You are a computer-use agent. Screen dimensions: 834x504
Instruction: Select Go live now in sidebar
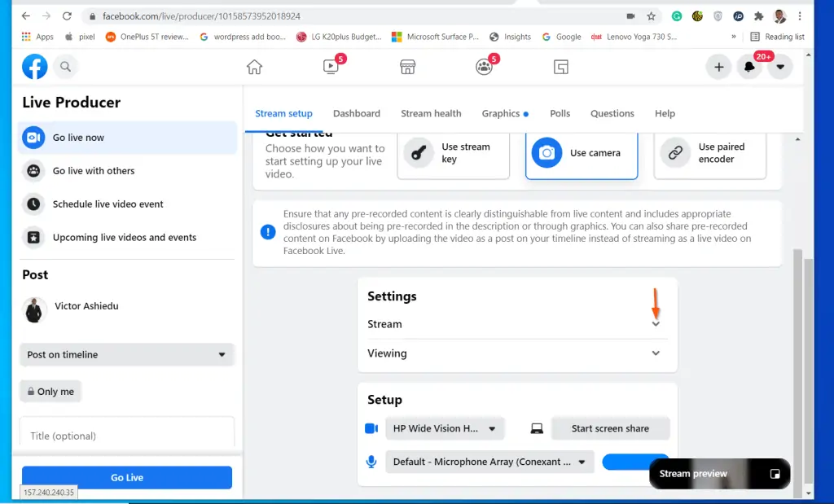tap(127, 138)
